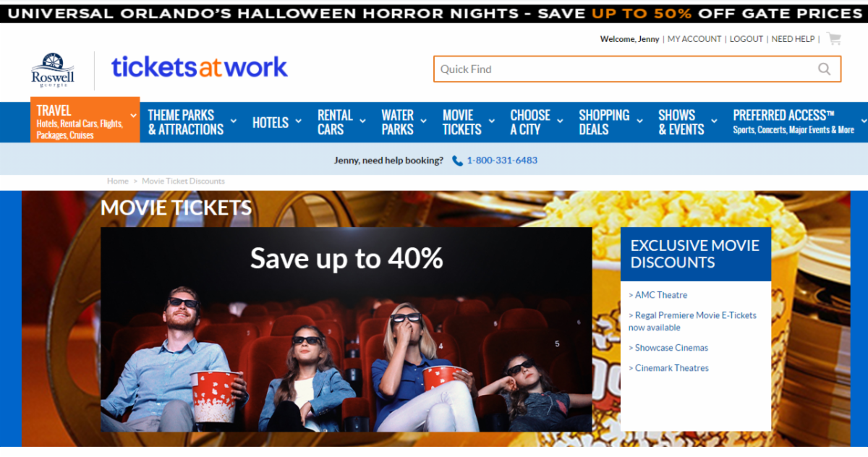The height and width of the screenshot is (457, 868).
Task: Click the phone icon beside help number
Action: click(457, 161)
